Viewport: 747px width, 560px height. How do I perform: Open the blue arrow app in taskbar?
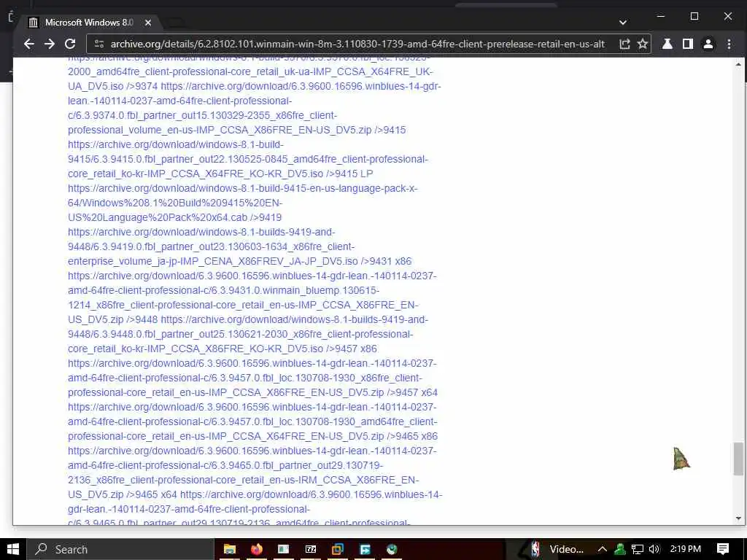[x=365, y=549]
